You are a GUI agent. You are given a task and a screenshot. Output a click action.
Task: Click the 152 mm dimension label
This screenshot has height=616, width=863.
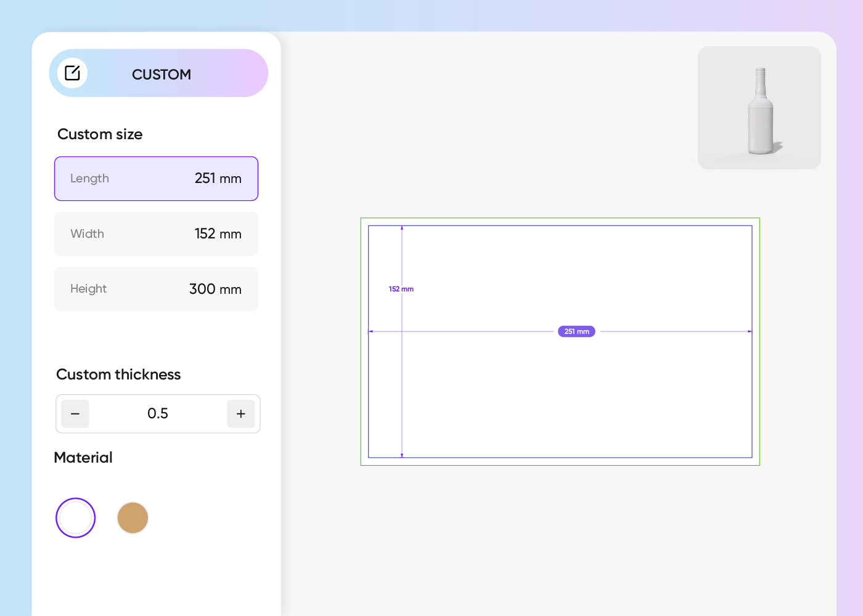click(401, 289)
